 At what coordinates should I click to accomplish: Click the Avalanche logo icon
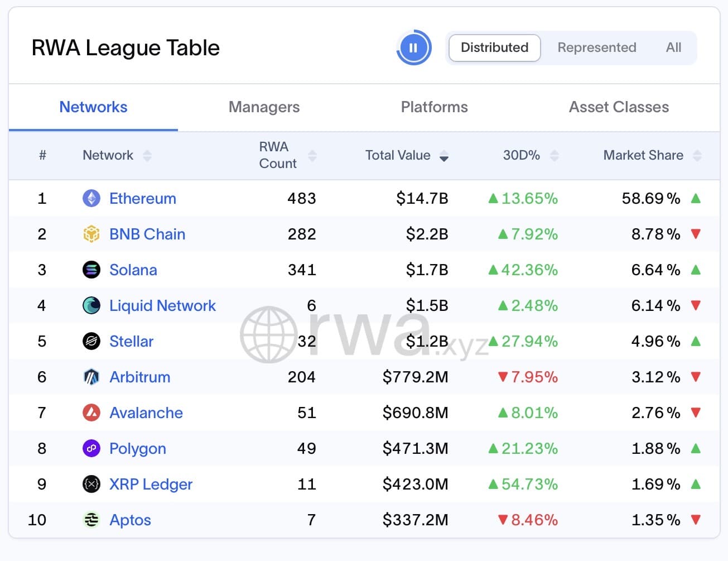point(91,413)
